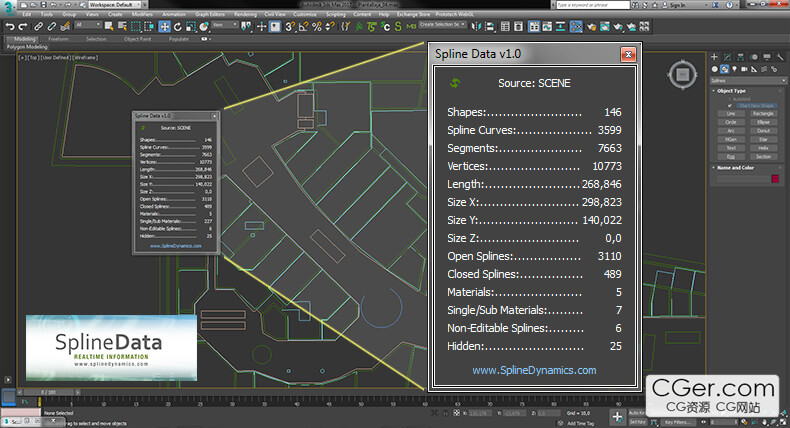Activate Select and Manipulate tool
790x428 pixels.
coord(261,26)
